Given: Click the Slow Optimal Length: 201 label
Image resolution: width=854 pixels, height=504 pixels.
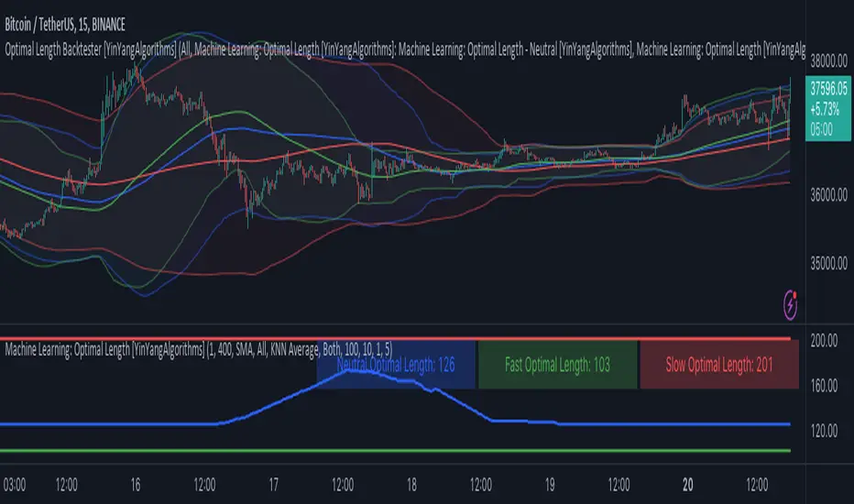Looking at the screenshot, I should (719, 365).
